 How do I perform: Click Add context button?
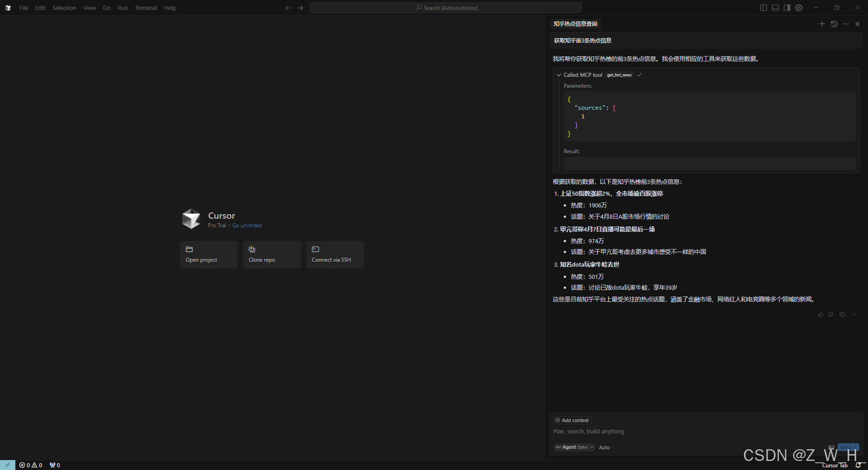tap(572, 420)
